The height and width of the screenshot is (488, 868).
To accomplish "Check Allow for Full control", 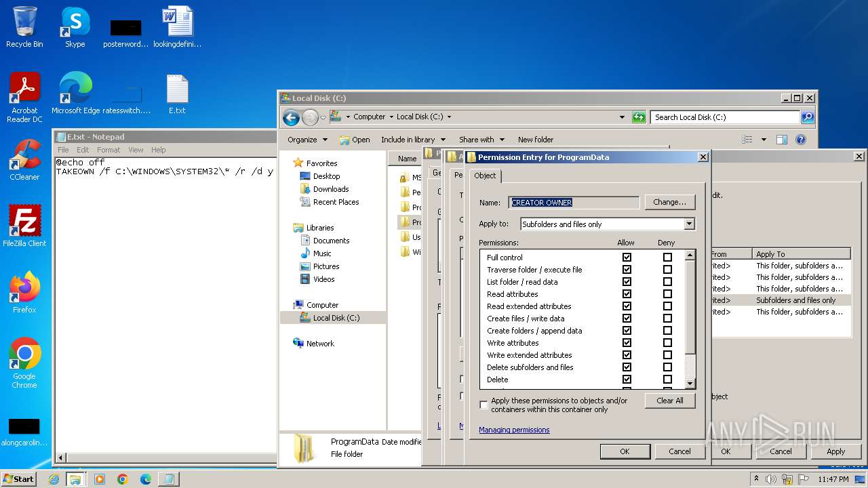I will click(627, 258).
